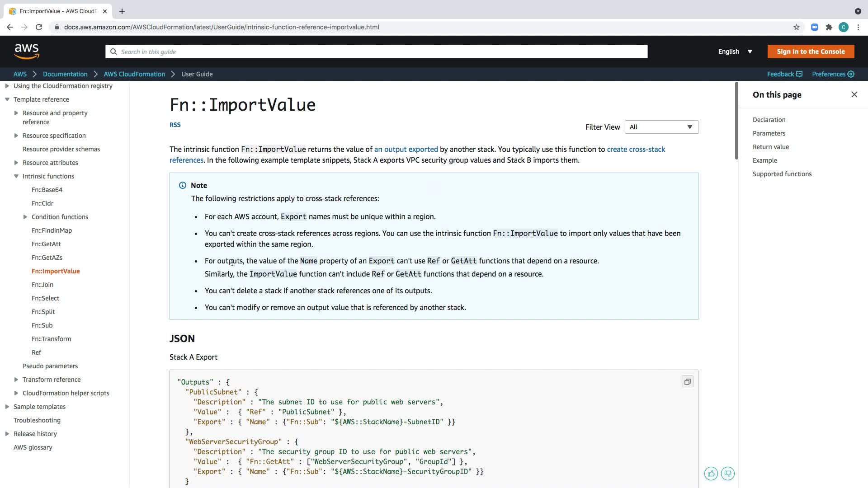Image resolution: width=868 pixels, height=488 pixels.
Task: Bookmark this page with star icon
Action: click(x=796, y=27)
